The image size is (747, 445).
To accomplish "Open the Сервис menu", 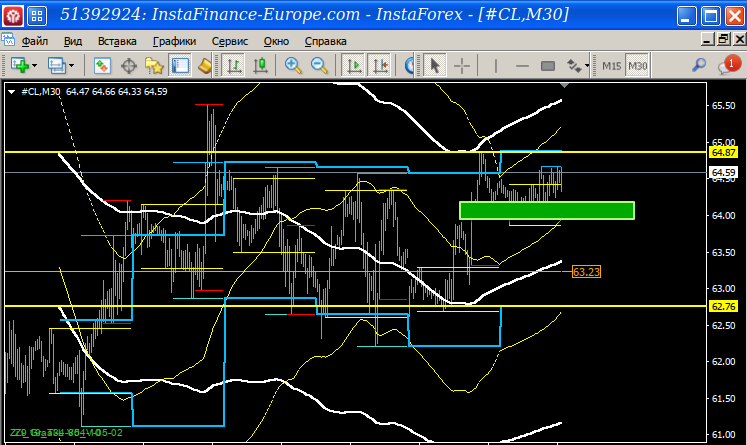I will [x=230, y=41].
